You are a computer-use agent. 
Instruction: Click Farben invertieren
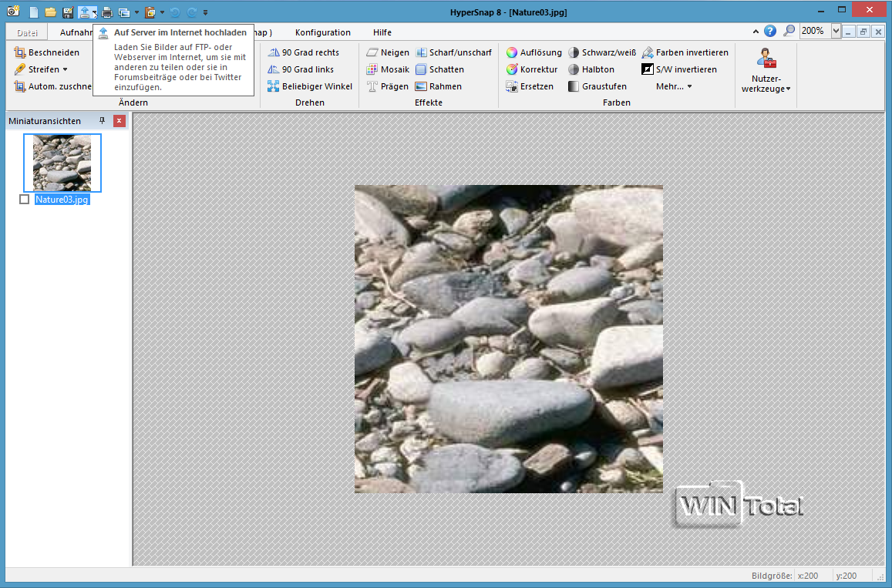(x=684, y=52)
